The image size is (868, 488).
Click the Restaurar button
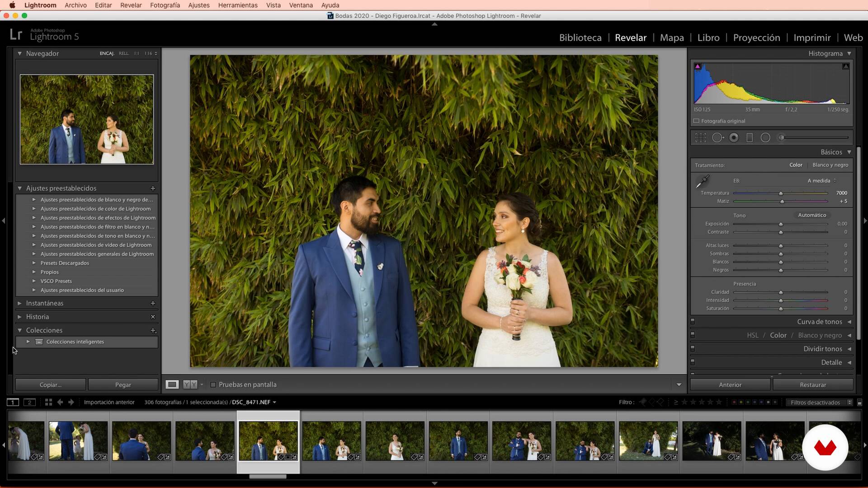click(x=812, y=385)
